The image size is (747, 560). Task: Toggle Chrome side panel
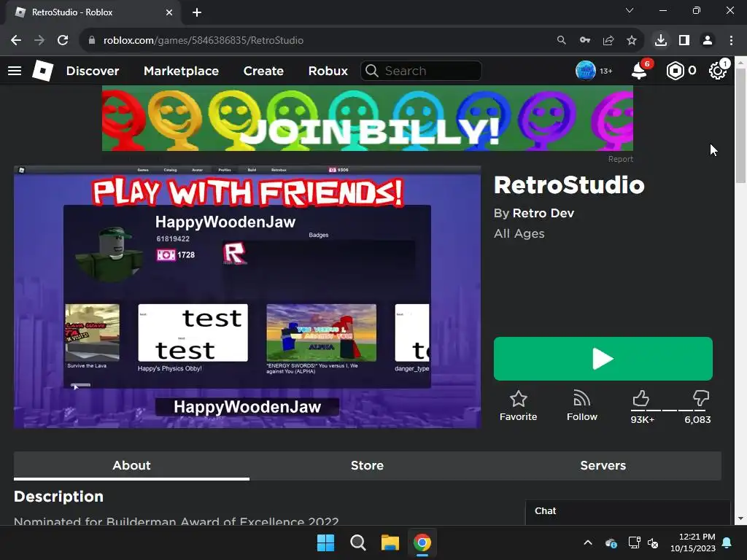coord(684,41)
